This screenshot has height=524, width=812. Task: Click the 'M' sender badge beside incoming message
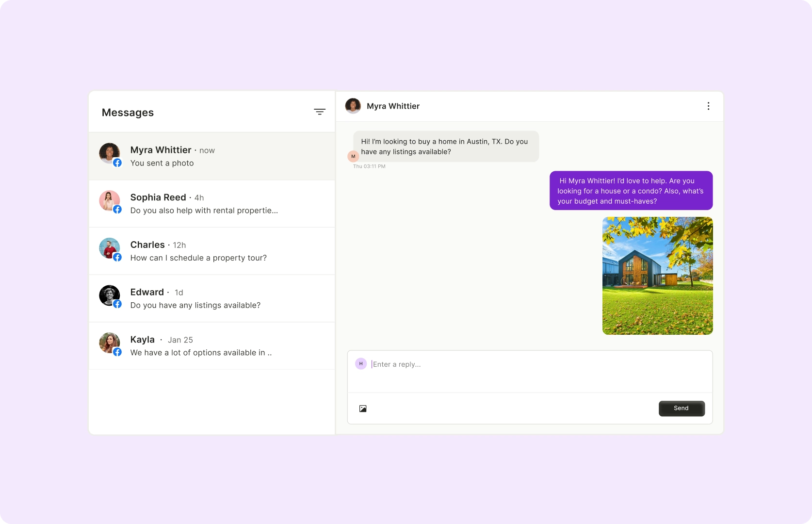(353, 156)
